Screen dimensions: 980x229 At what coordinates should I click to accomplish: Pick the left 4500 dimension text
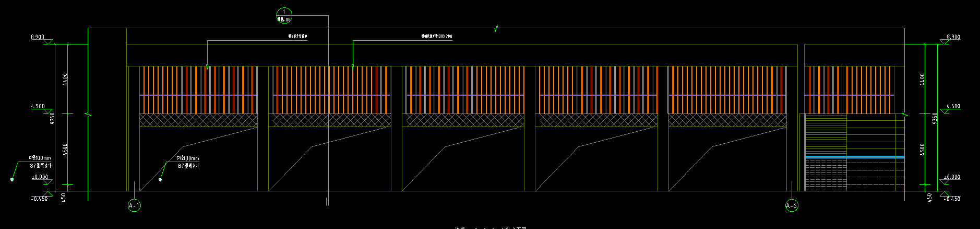tap(65, 150)
